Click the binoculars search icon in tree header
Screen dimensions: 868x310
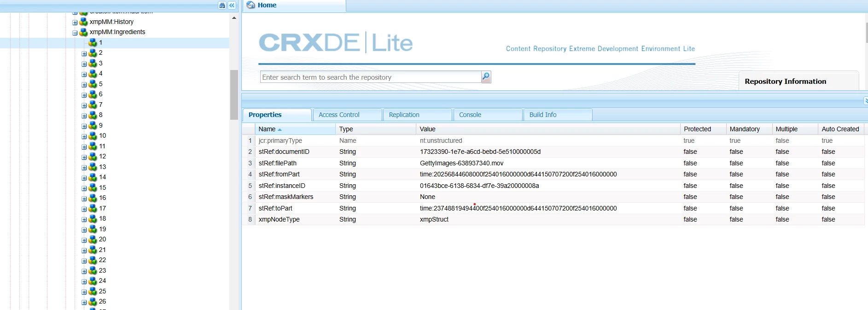click(x=222, y=5)
